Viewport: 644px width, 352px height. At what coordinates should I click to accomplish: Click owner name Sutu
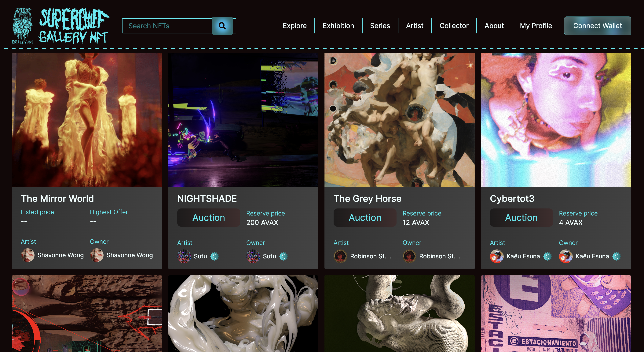[269, 256]
